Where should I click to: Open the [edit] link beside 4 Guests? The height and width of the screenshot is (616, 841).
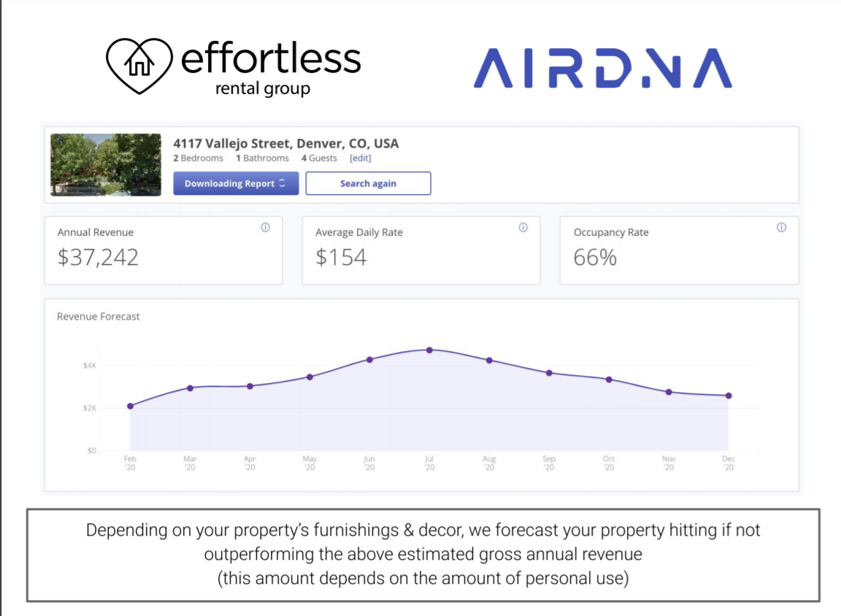coord(361,158)
